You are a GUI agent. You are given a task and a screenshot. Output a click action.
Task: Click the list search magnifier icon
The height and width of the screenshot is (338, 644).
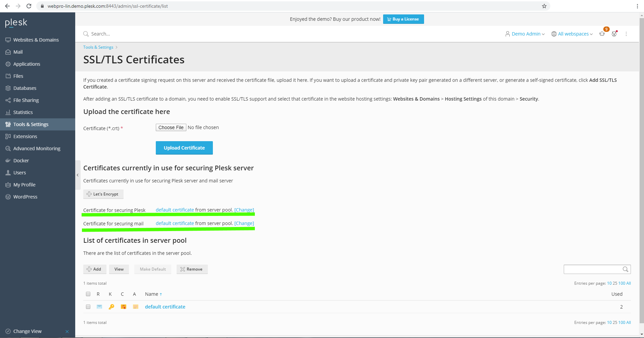(626, 269)
